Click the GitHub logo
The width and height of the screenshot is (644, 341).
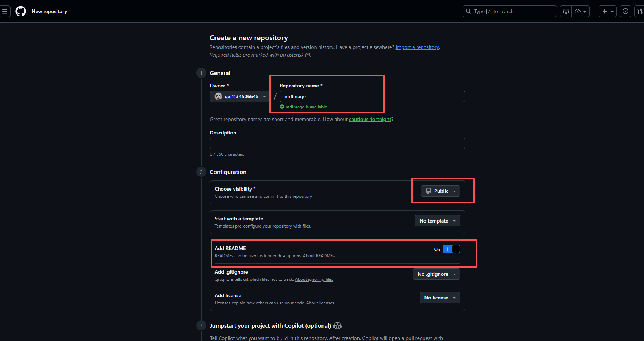coord(21,12)
